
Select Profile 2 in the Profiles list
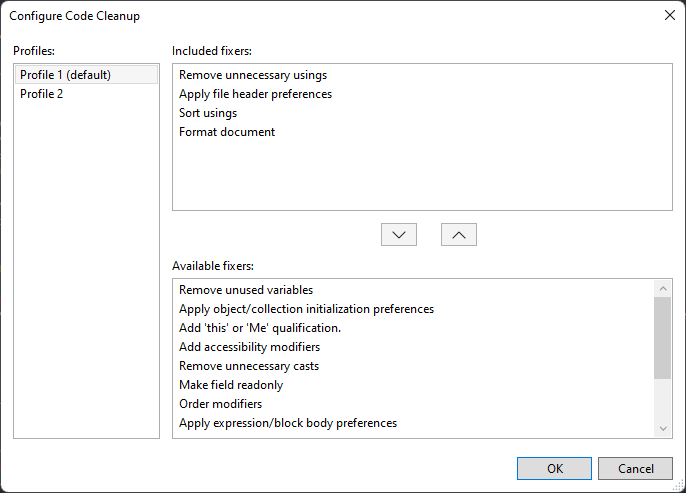86,94
